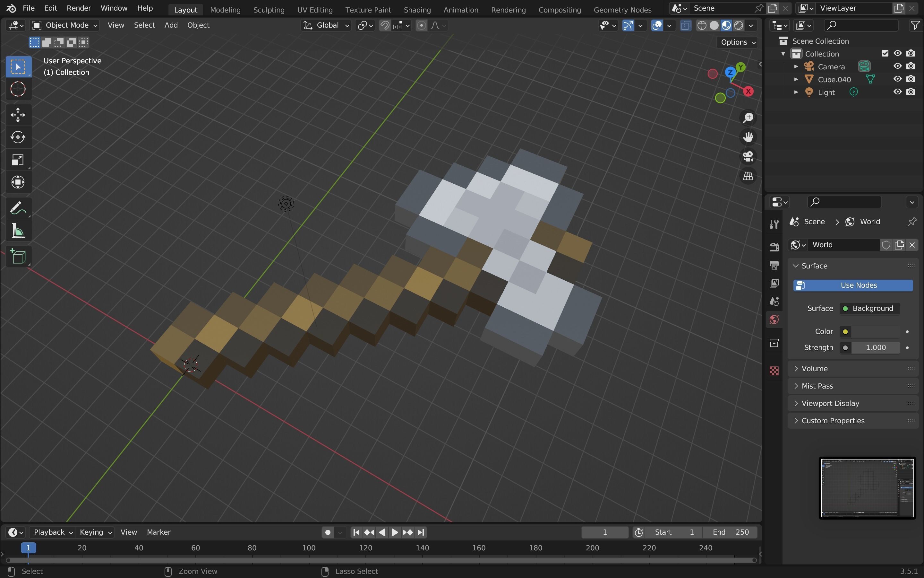The width and height of the screenshot is (924, 578).
Task: Jump to the last frame
Action: (421, 532)
